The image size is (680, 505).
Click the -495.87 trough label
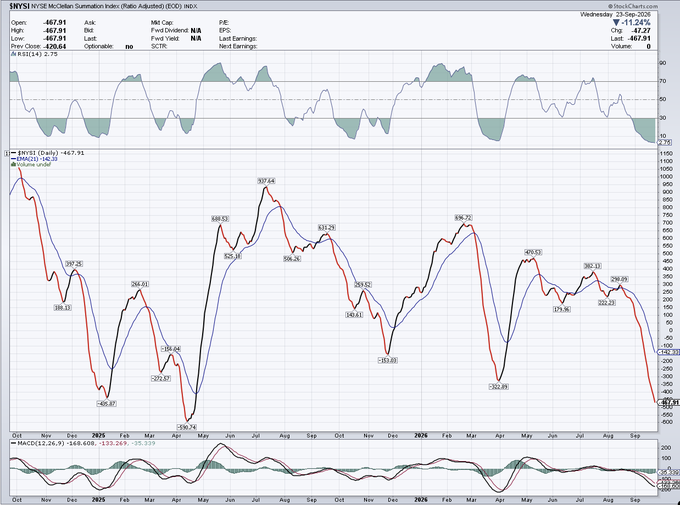click(106, 403)
